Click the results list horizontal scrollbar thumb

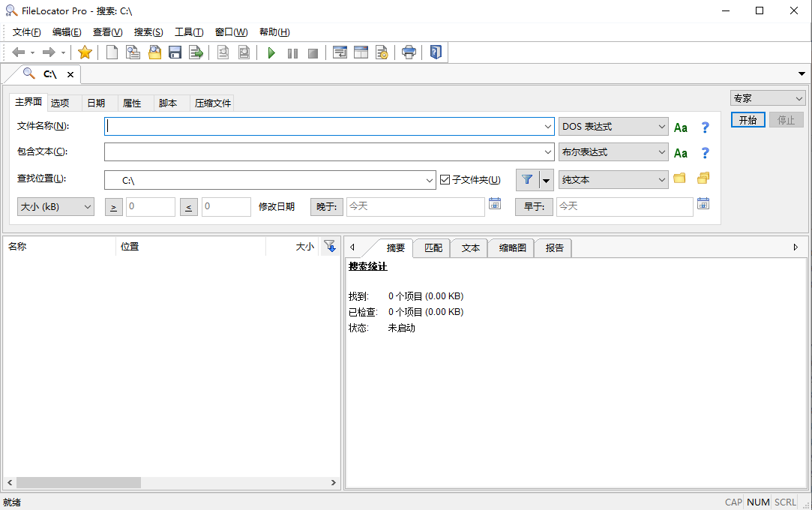coord(78,482)
